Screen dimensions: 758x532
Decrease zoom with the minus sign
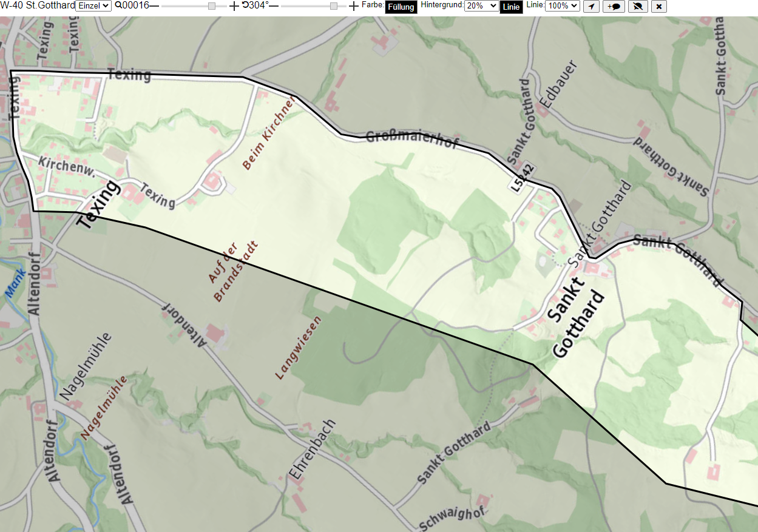pos(154,5)
